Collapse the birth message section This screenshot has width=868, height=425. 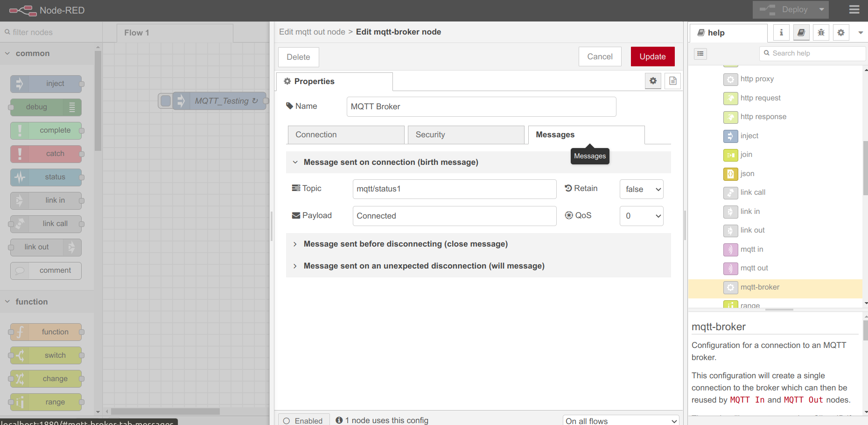478,162
